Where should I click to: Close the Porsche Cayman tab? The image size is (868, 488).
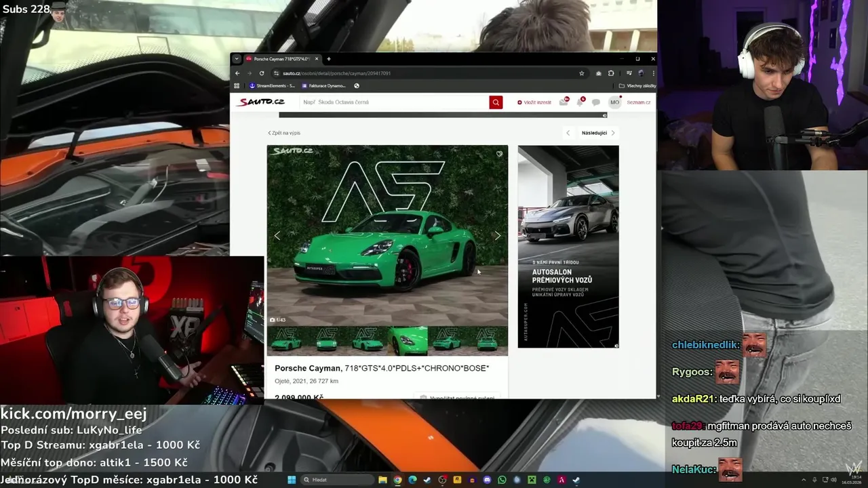pos(317,59)
